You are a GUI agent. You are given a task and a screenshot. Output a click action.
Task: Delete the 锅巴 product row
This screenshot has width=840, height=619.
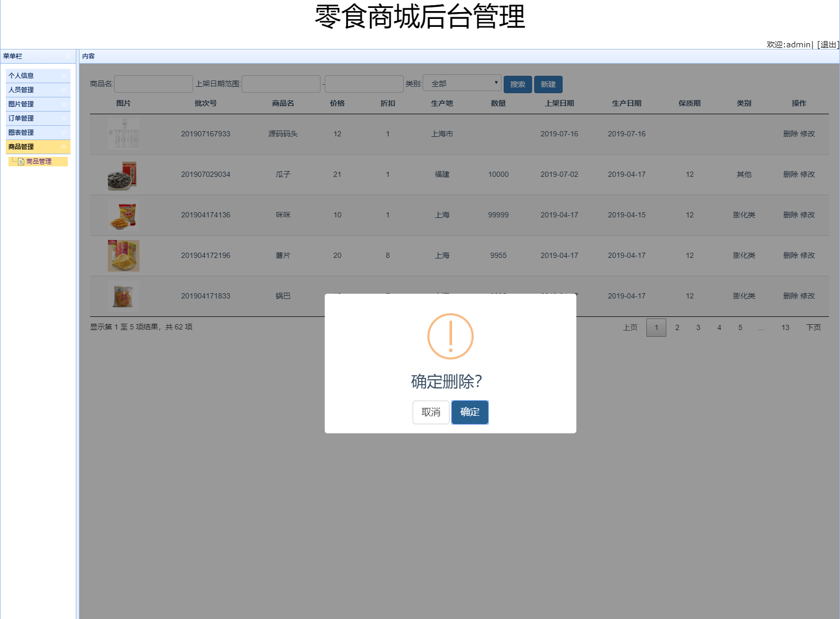click(791, 296)
